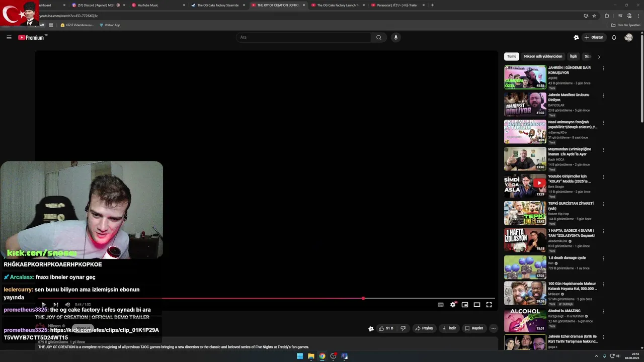The width and height of the screenshot is (644, 362).
Task: Open TEPKİ GÜRCİSTAN ZİYARETİ video thumbnail
Action: [x=525, y=213]
